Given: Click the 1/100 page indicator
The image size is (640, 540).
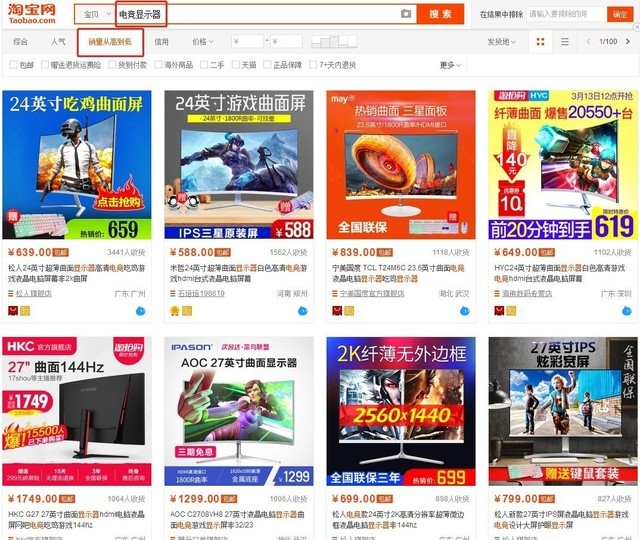Looking at the screenshot, I should click(x=608, y=42).
